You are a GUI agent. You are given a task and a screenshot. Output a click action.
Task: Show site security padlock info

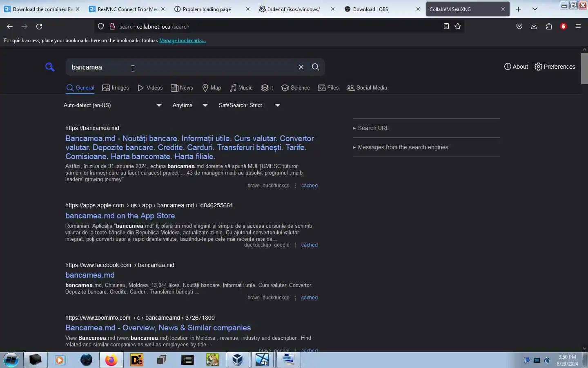coord(112,27)
